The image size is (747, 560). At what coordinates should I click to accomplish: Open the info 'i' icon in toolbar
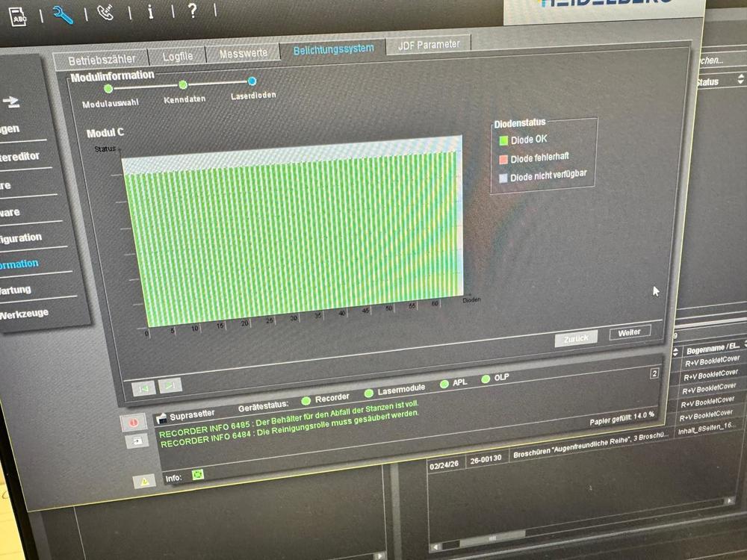pyautogui.click(x=150, y=11)
